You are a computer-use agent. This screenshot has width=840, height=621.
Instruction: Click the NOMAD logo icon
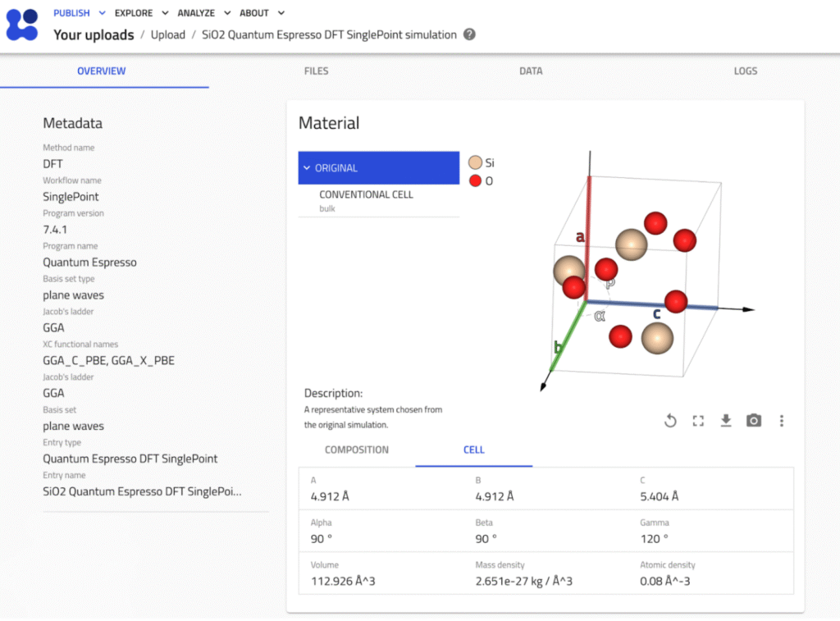pyautogui.click(x=22, y=25)
